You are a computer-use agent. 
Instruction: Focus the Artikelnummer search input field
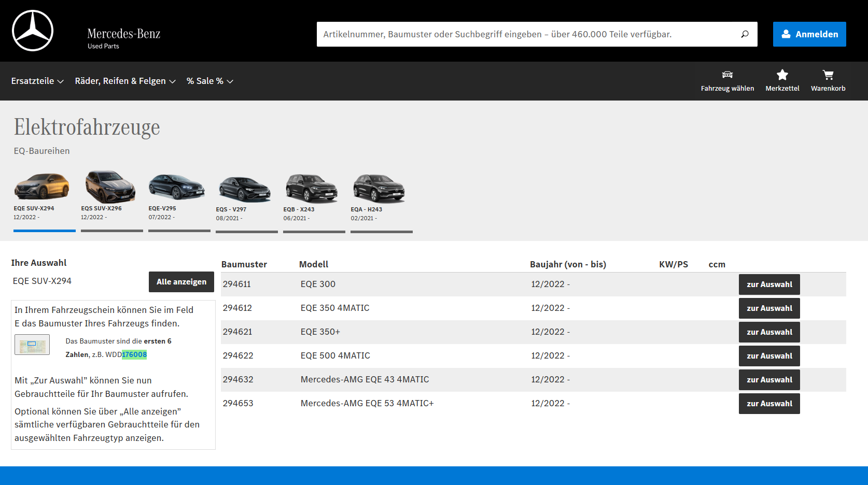click(x=526, y=34)
